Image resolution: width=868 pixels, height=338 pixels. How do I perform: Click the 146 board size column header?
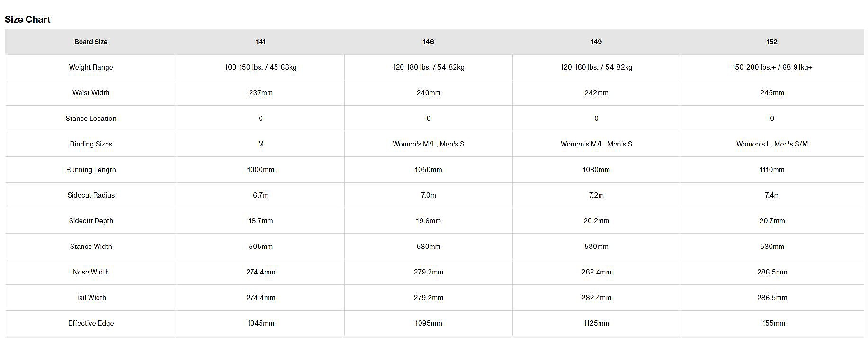pyautogui.click(x=428, y=42)
